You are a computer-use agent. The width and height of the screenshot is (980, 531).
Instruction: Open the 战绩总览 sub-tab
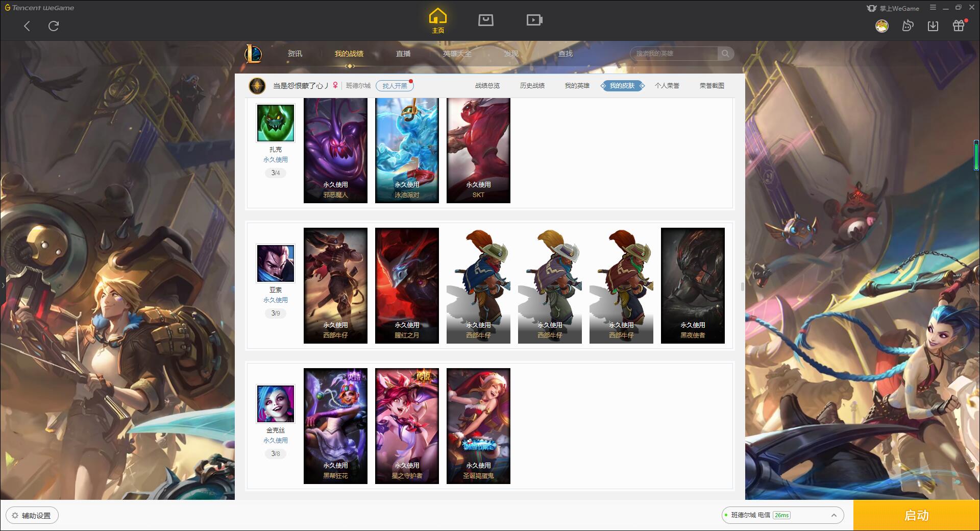pos(487,86)
